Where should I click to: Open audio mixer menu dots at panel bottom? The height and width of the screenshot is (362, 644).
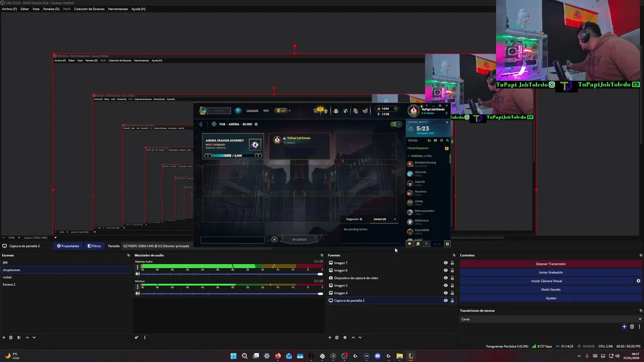144,337
